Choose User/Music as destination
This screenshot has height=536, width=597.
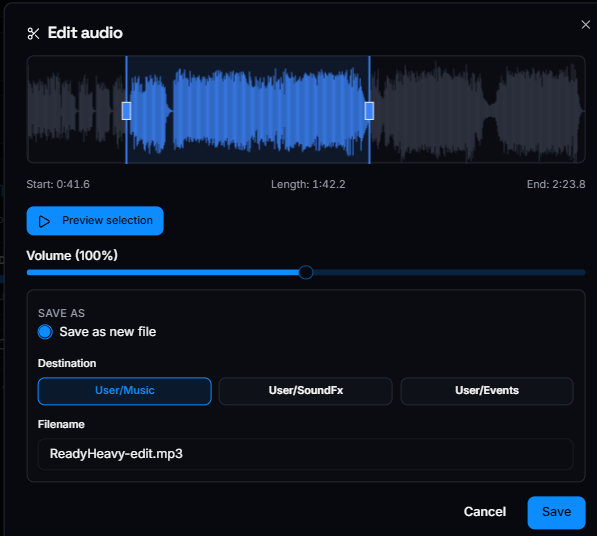[125, 391]
